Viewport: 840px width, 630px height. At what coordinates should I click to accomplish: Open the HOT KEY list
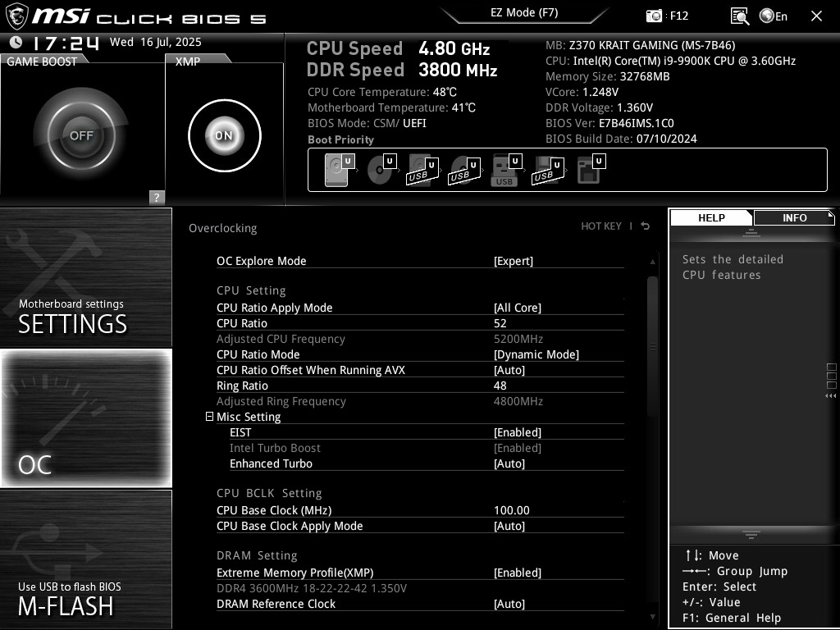point(601,226)
